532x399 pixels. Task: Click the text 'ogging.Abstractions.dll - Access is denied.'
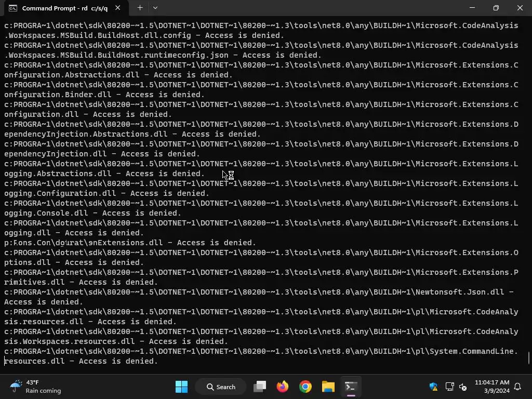[x=104, y=174]
